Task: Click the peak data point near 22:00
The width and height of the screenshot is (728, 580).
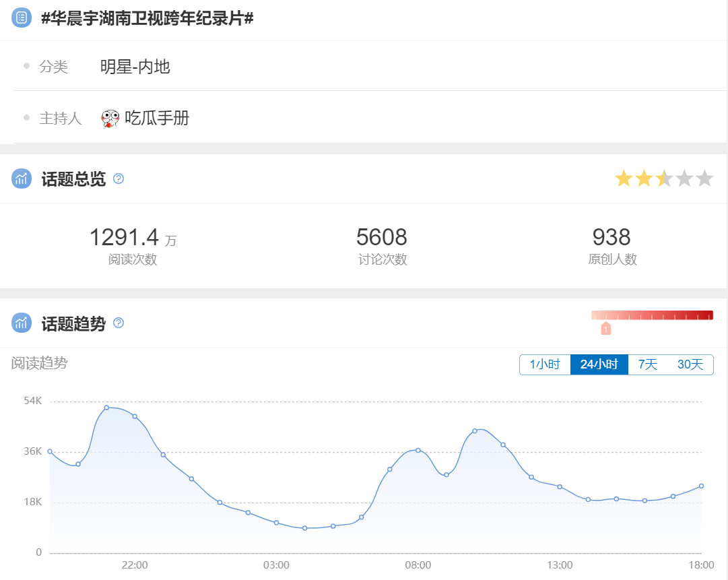Action: [x=106, y=408]
